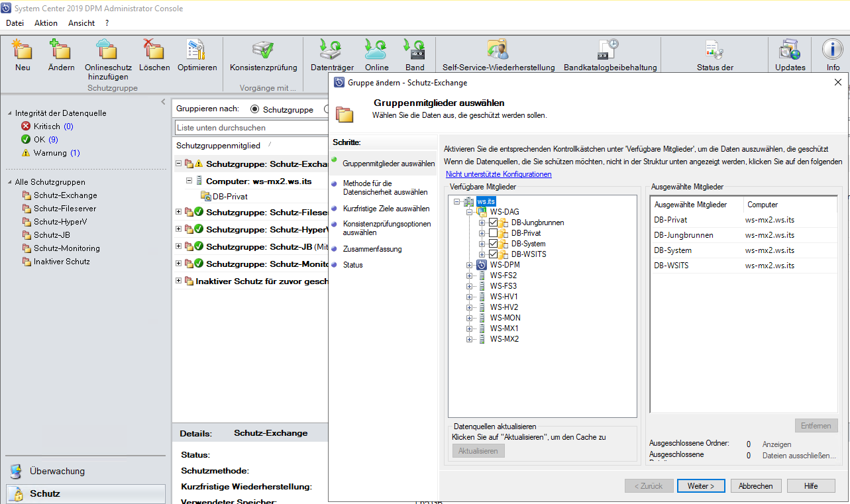Click the Warnung yellow triangle icon

coord(26,153)
